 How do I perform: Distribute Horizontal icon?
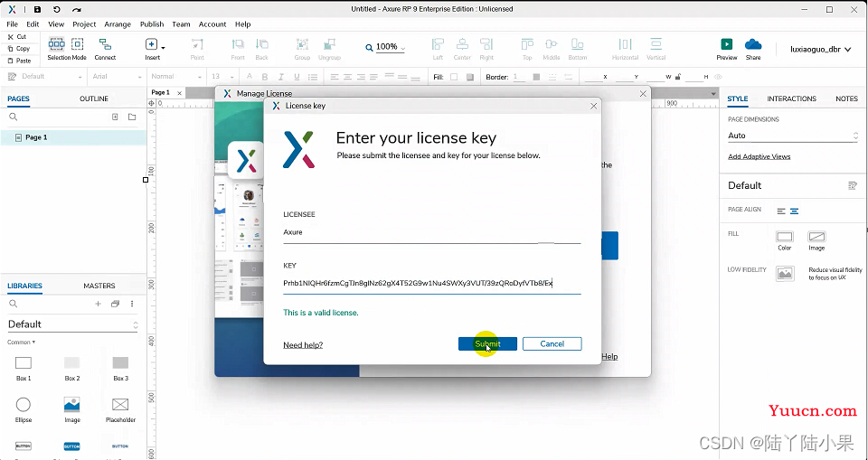point(625,44)
